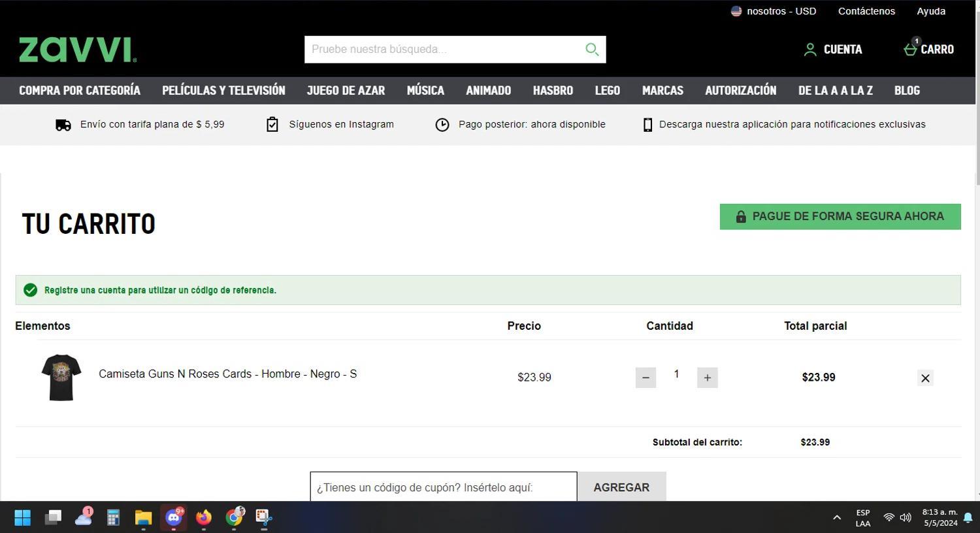The width and height of the screenshot is (980, 533).
Task: Click the quantity value 1
Action: 676,374
